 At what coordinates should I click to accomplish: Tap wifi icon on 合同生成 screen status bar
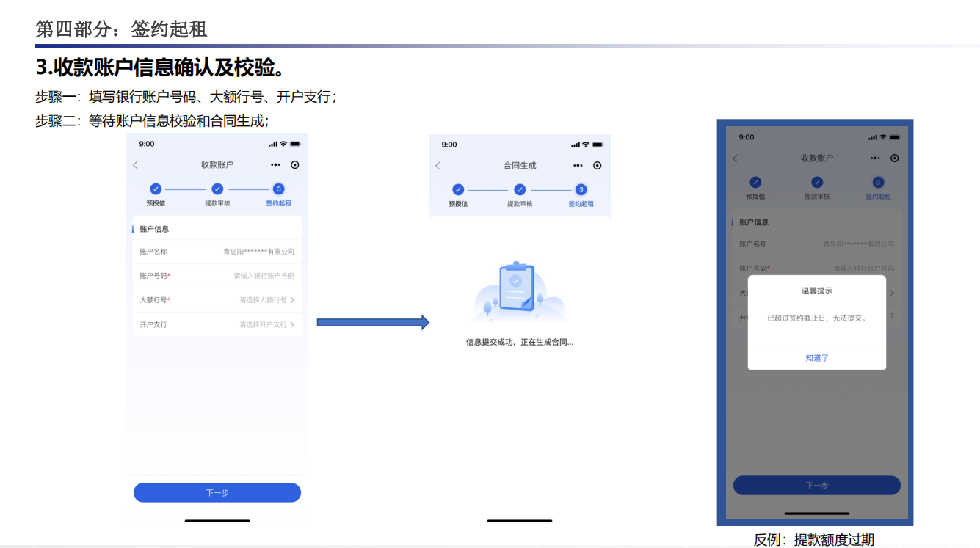[x=586, y=145]
